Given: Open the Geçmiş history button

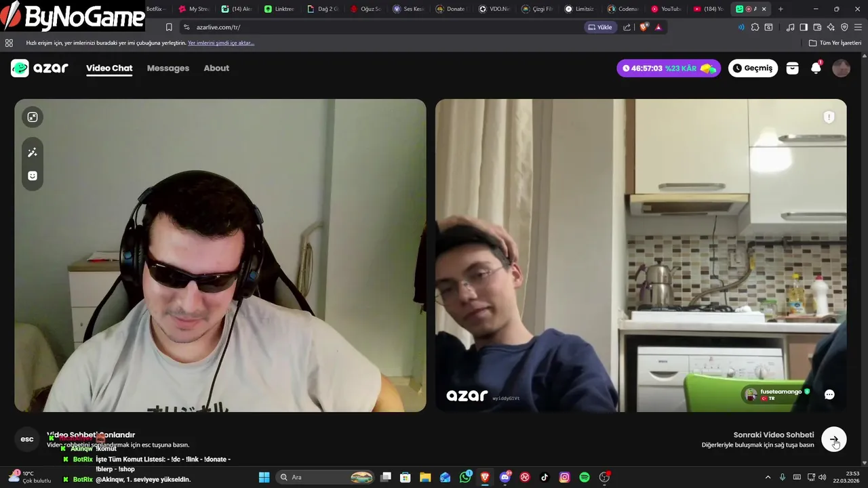Looking at the screenshot, I should pos(753,68).
